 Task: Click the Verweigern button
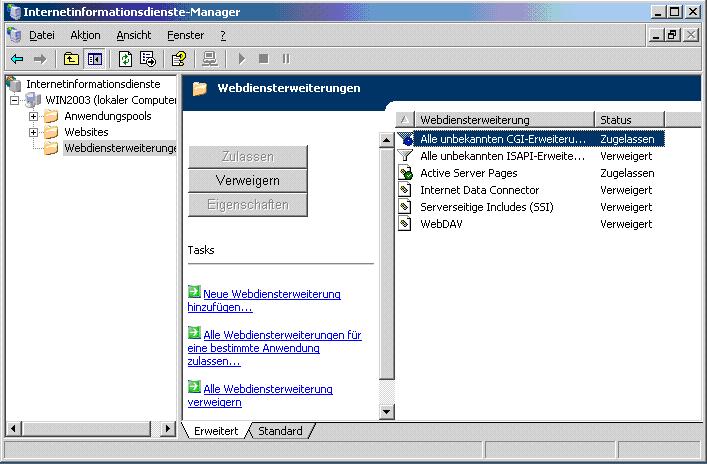pyautogui.click(x=248, y=180)
